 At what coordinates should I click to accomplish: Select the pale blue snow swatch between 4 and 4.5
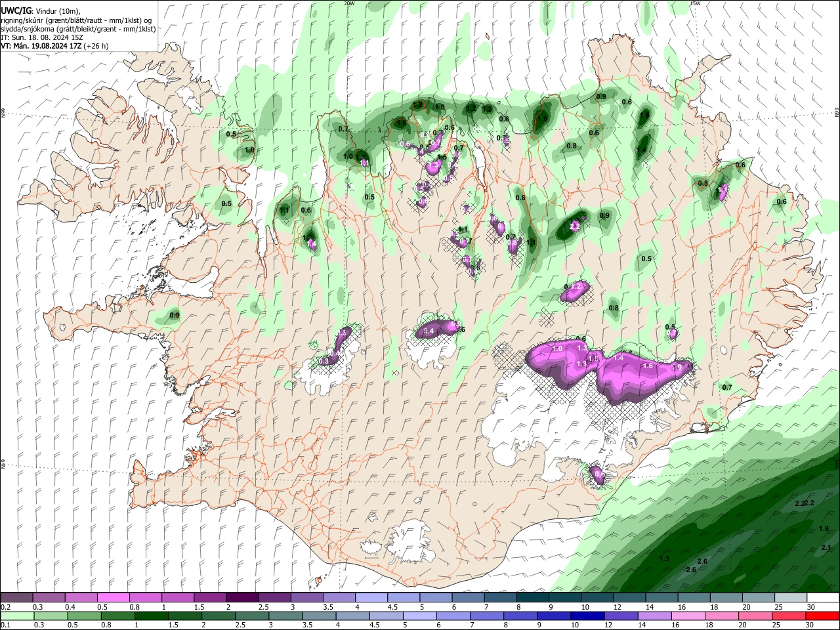pyautogui.click(x=371, y=598)
